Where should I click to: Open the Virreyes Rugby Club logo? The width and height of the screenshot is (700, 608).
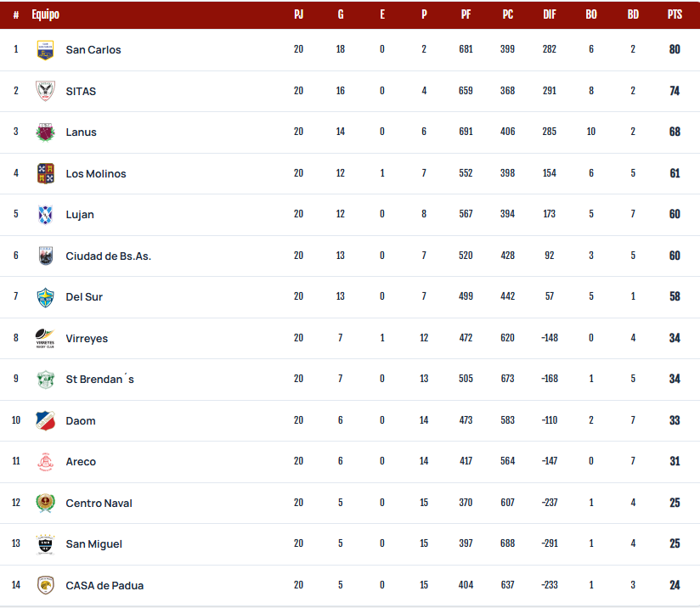pos(45,338)
